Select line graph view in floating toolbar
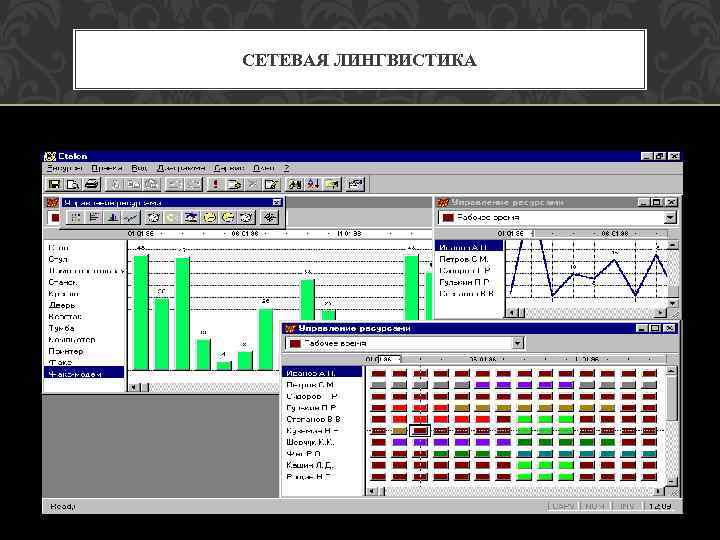 pyautogui.click(x=131, y=217)
